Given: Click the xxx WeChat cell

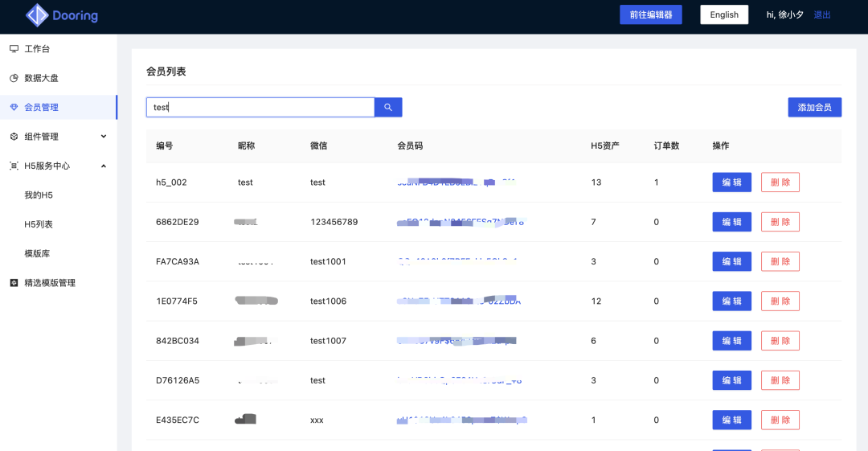Looking at the screenshot, I should pyautogui.click(x=317, y=420).
